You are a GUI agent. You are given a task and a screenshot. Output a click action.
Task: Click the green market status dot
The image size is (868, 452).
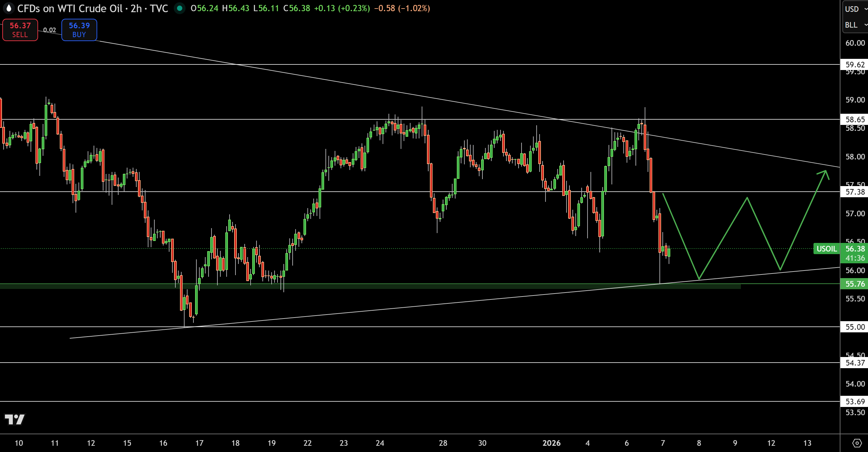coord(181,9)
